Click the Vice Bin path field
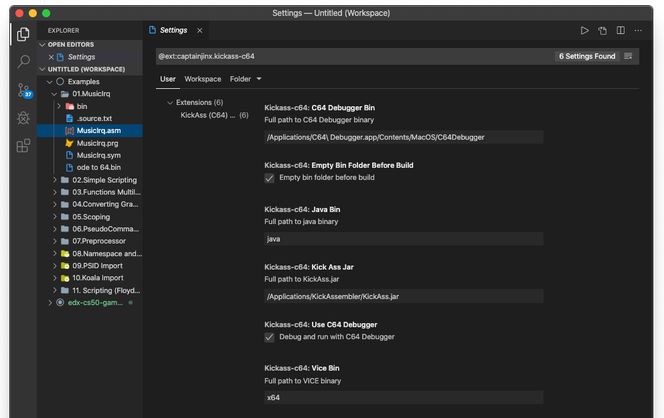 [404, 397]
